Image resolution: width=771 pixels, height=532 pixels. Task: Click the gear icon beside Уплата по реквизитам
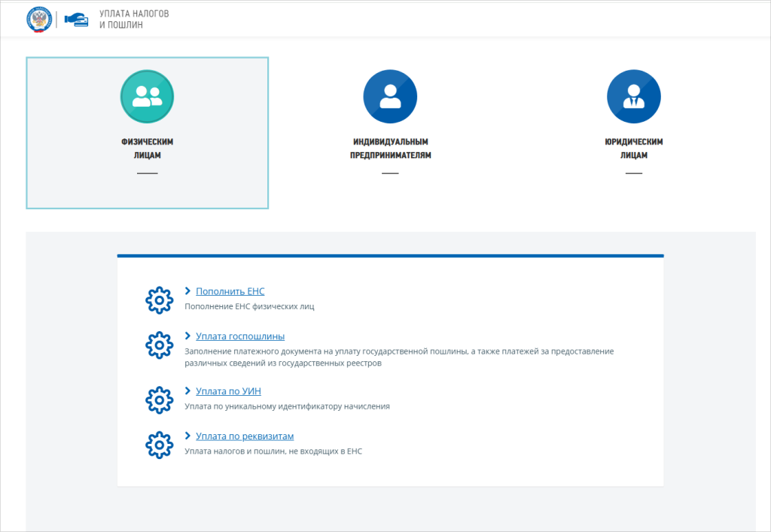pos(158,444)
